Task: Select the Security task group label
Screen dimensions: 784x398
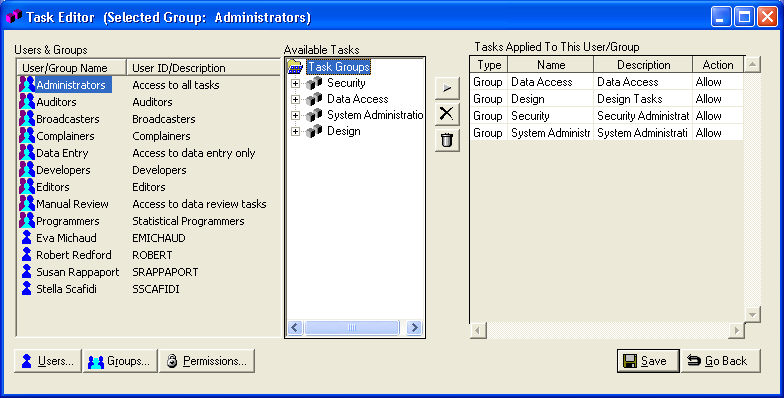Action: pos(346,83)
